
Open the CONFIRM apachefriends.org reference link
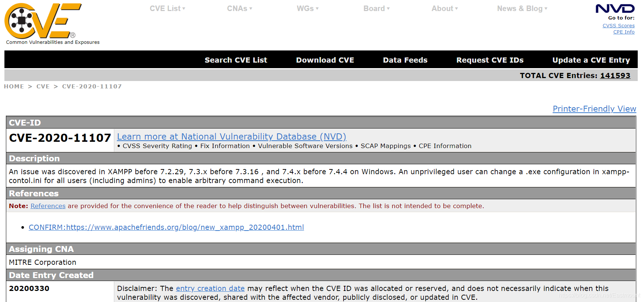coord(166,227)
